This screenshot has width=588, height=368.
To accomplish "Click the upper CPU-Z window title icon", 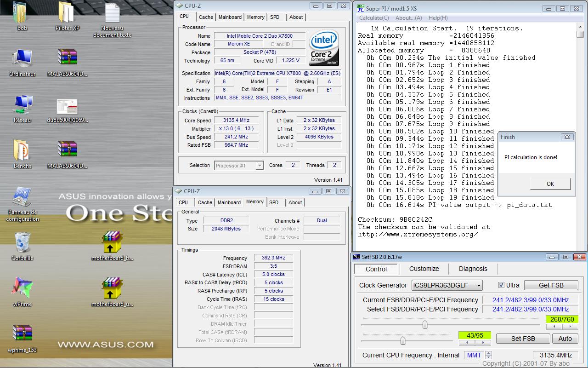I will point(180,6).
